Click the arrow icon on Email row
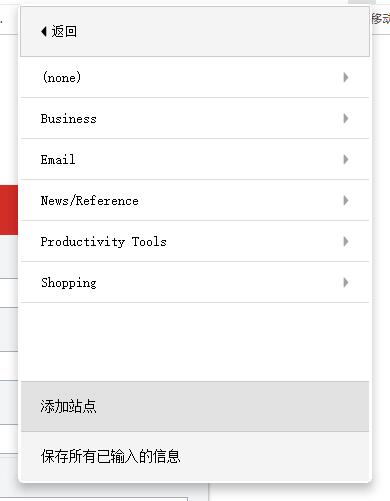Viewport: 390px width, 501px height. (346, 159)
